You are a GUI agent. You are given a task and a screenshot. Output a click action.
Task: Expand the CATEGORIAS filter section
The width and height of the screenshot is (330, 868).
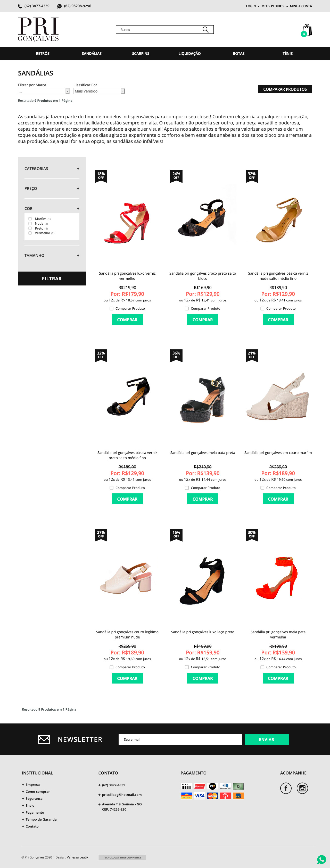[52, 168]
